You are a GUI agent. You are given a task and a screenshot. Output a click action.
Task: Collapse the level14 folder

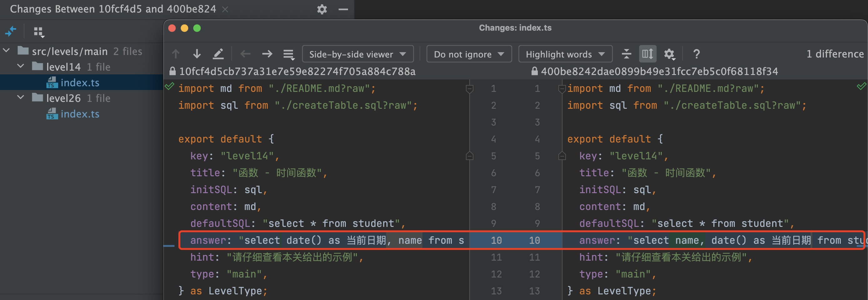(21, 66)
